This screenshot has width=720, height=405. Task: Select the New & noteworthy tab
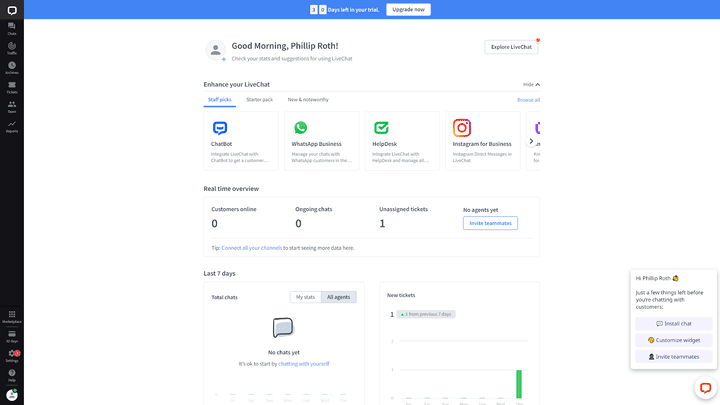click(x=308, y=100)
